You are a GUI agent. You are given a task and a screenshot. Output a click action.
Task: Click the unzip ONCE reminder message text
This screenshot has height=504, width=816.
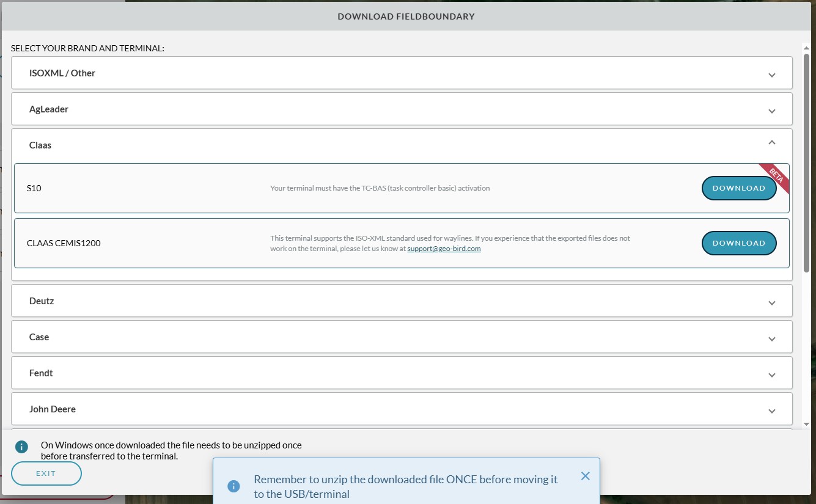(x=406, y=486)
